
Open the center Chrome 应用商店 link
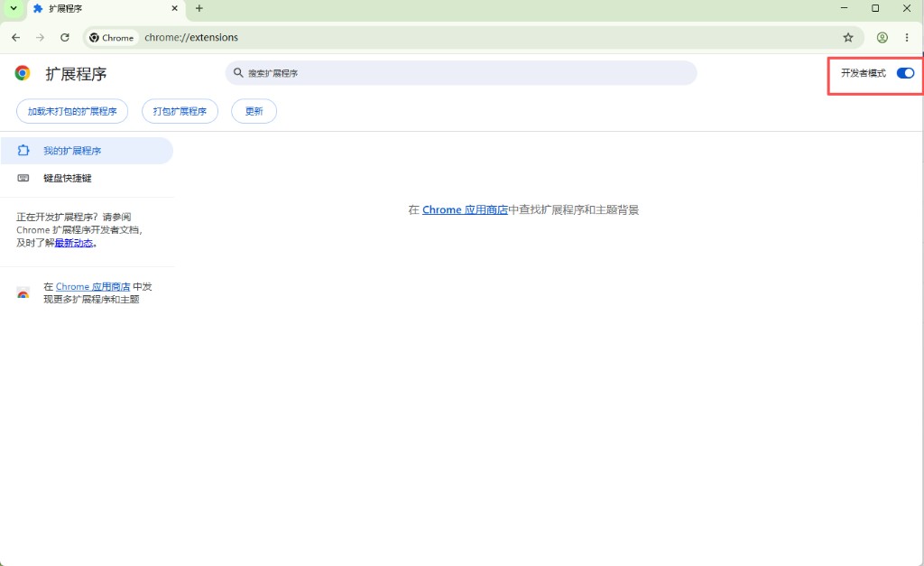[465, 210]
